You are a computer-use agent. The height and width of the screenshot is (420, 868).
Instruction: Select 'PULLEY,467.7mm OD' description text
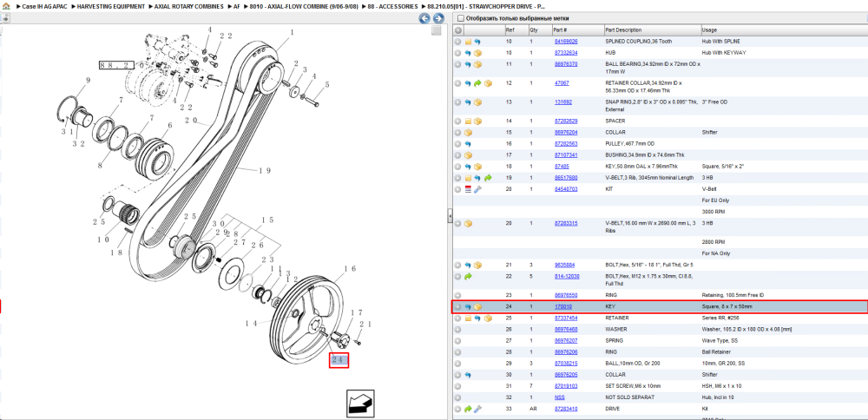click(x=630, y=143)
